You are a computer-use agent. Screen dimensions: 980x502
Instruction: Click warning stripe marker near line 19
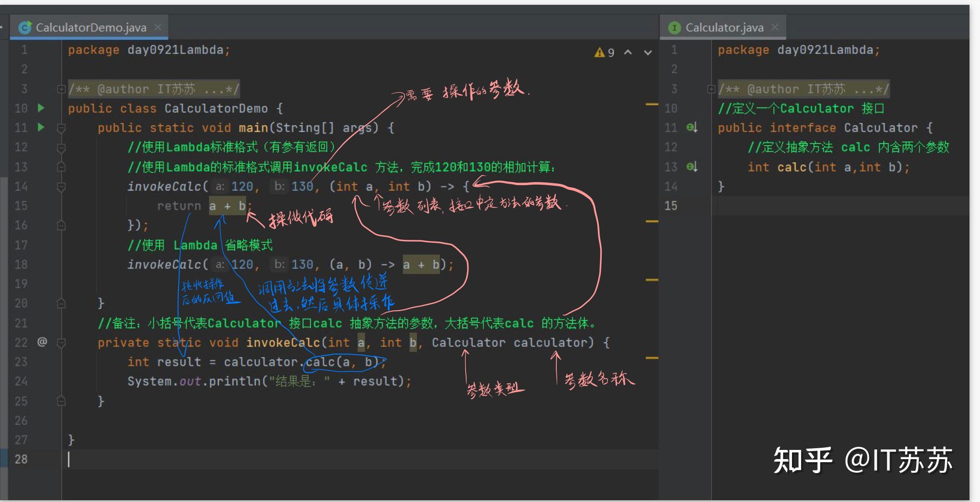coord(652,280)
